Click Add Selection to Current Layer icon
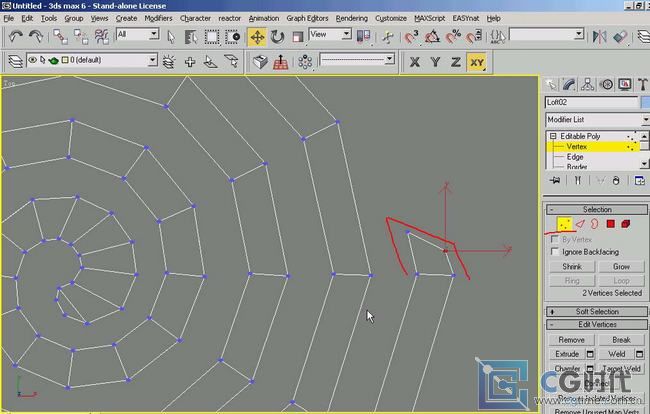The width and height of the screenshot is (650, 414). 190,62
